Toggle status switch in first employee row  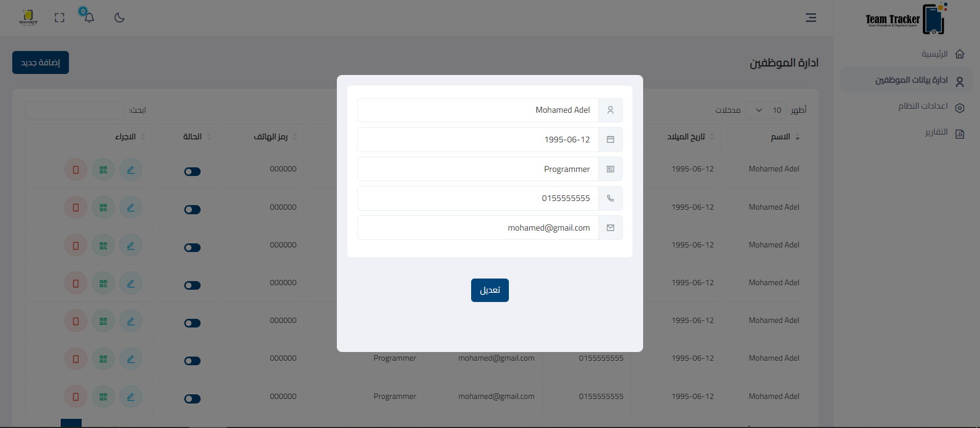tap(192, 172)
